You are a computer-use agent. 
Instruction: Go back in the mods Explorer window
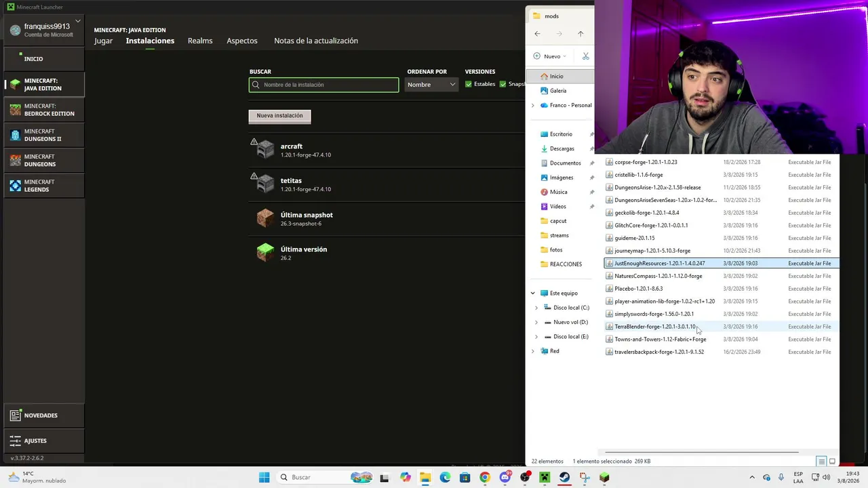[537, 34]
